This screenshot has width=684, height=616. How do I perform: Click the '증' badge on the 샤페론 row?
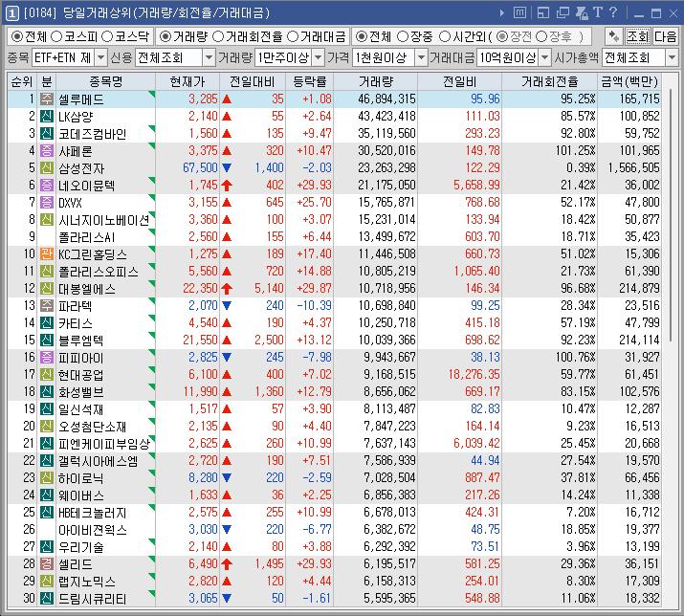pyautogui.click(x=47, y=150)
